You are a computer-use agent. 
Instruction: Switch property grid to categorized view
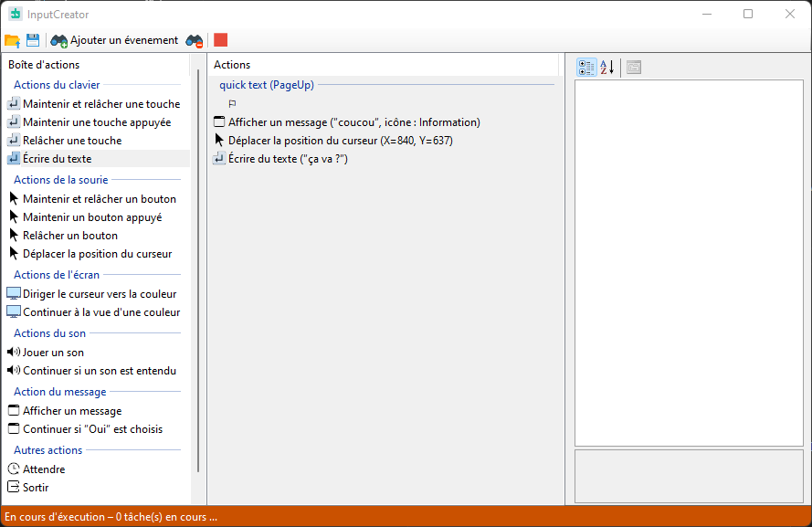586,67
